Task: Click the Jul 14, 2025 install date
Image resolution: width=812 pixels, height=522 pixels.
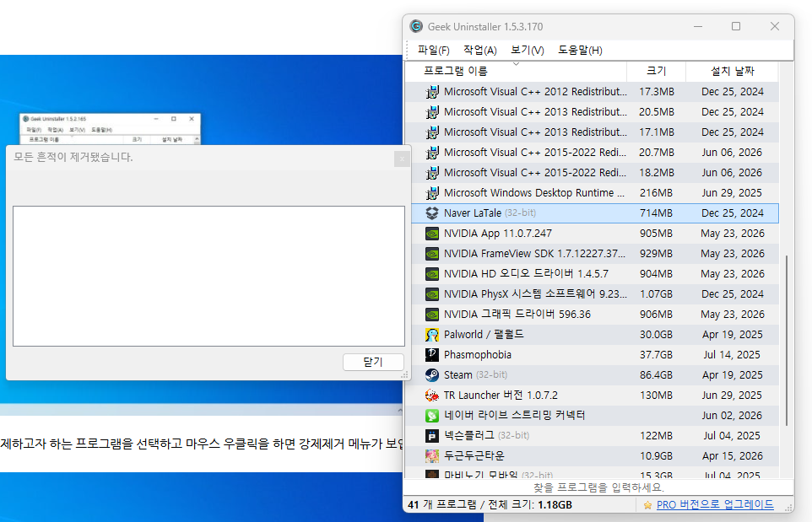Action: (732, 355)
